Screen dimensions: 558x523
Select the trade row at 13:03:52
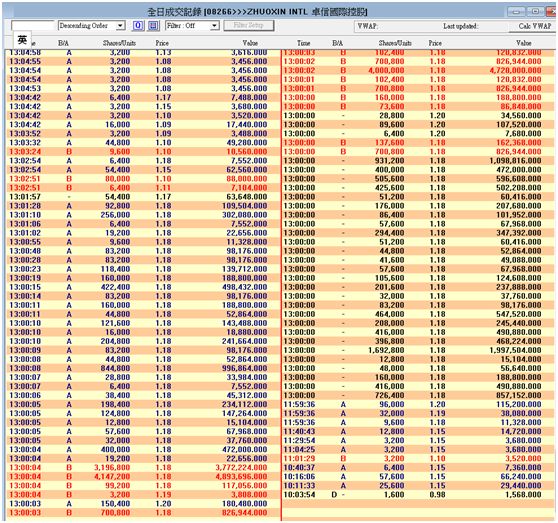coord(144,134)
